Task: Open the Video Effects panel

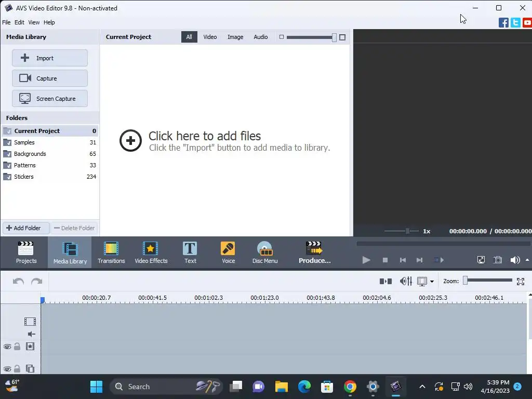Action: click(151, 252)
